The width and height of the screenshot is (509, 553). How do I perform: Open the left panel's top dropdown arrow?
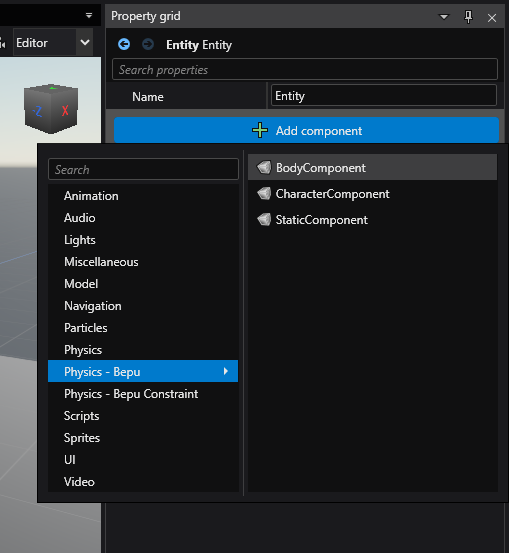pyautogui.click(x=89, y=16)
